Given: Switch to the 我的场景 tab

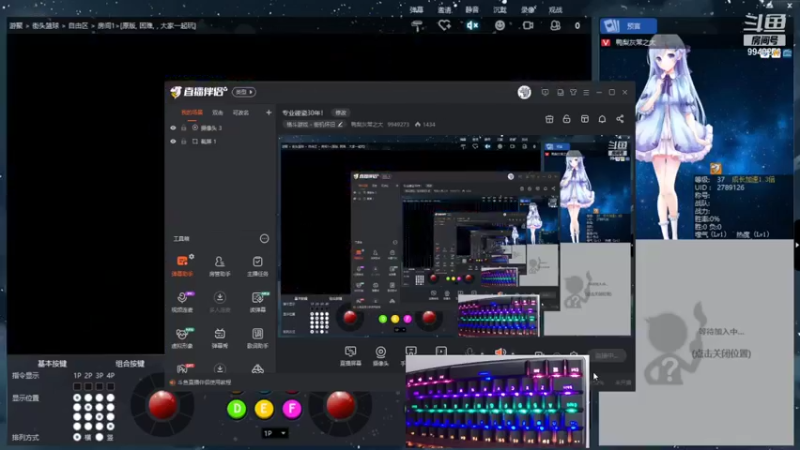Looking at the screenshot, I should point(192,112).
